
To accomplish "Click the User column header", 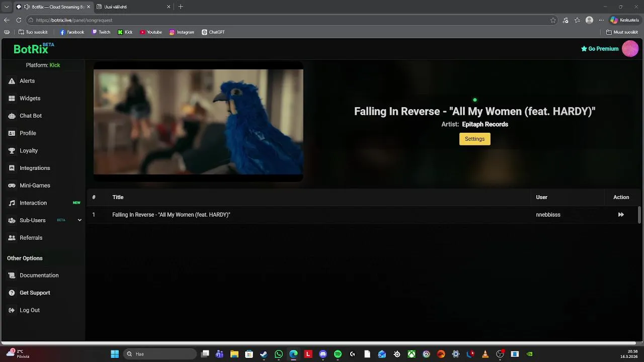I will click(x=541, y=197).
